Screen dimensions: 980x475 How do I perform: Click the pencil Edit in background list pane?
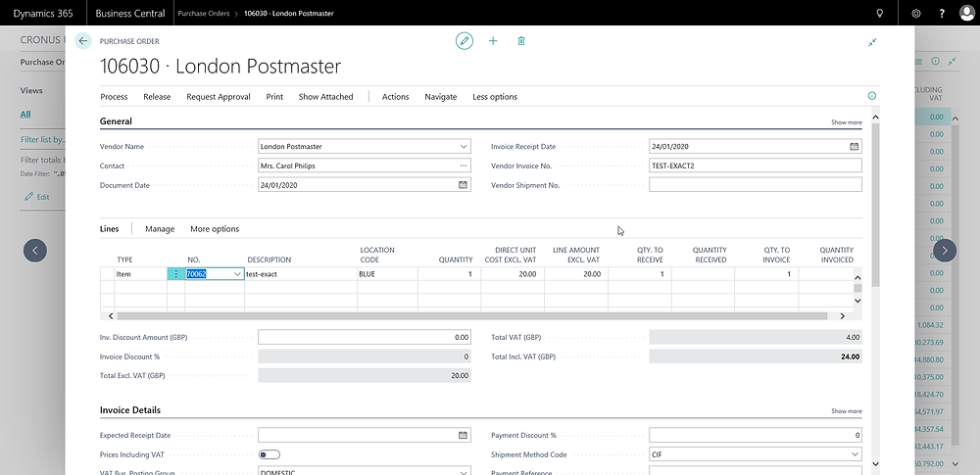point(37,197)
